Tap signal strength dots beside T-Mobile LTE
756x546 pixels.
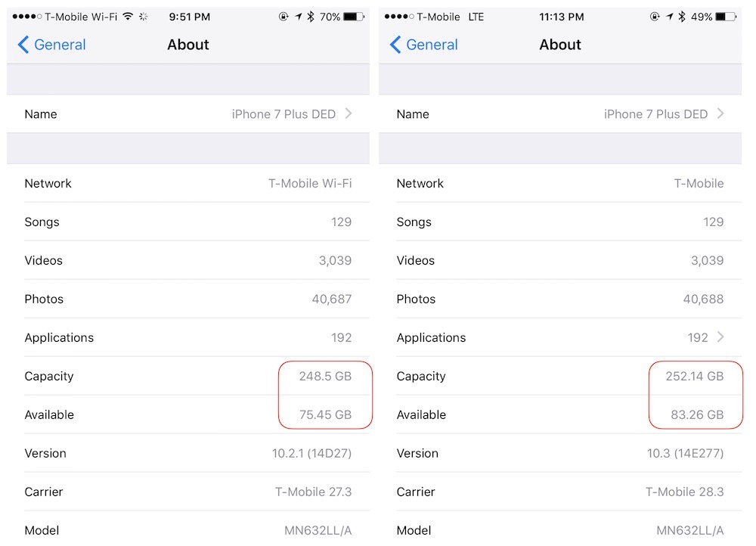(x=399, y=16)
